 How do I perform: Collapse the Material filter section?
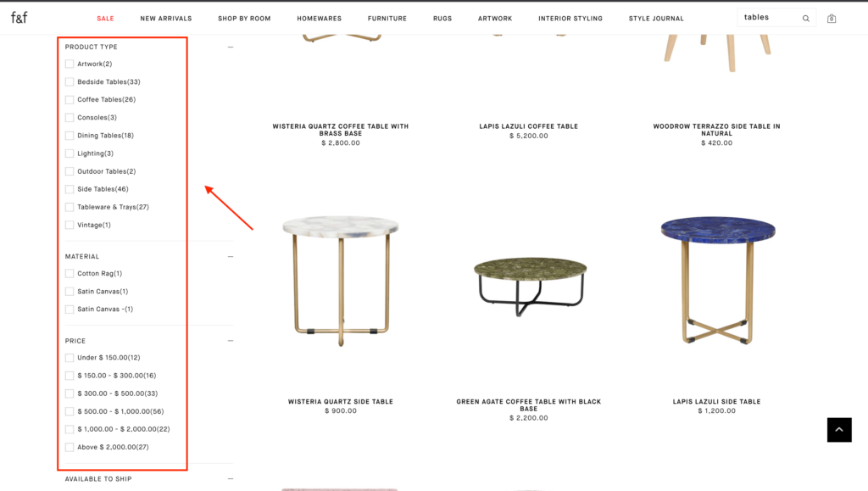[231, 256]
